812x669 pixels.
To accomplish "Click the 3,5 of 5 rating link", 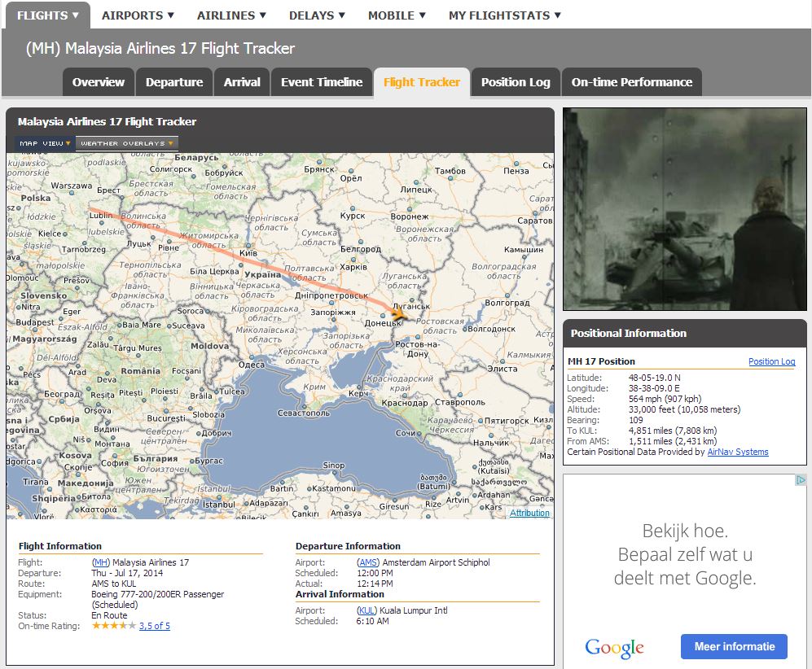I will pyautogui.click(x=155, y=626).
